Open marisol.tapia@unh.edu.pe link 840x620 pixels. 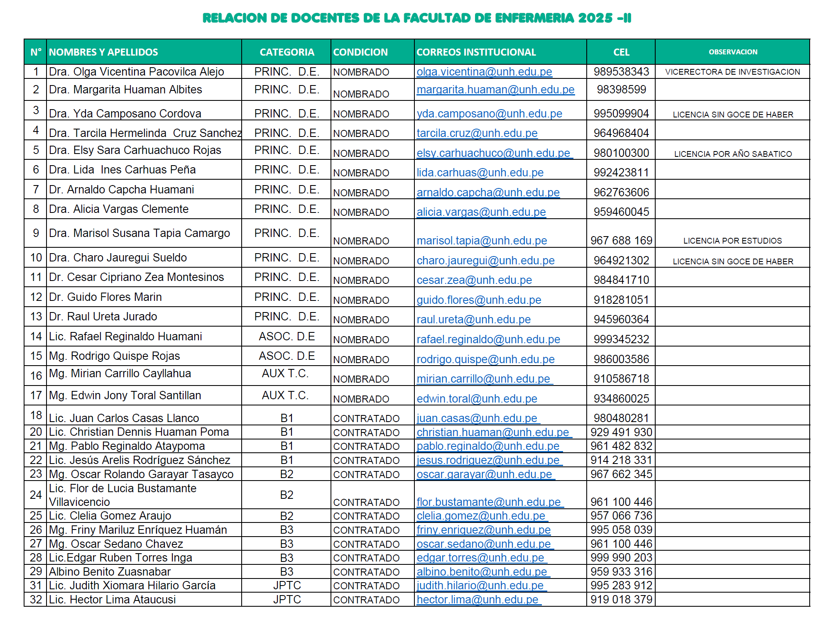482,241
